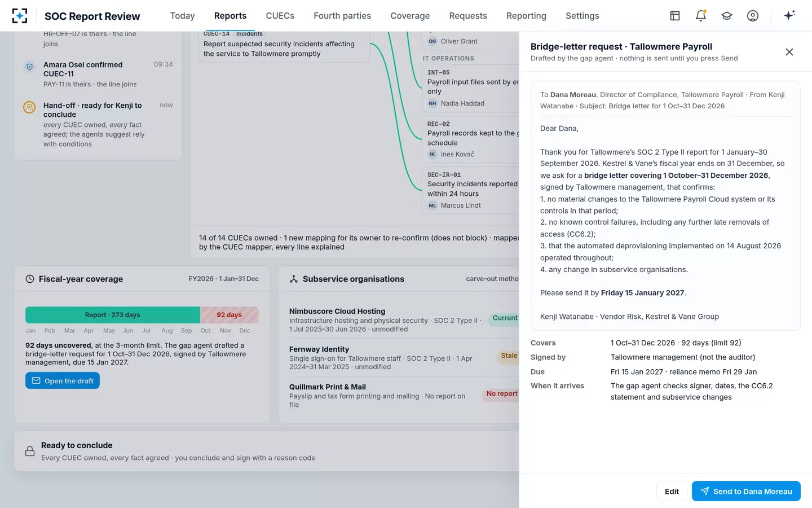Click the red 92 days uncovered bar
The width and height of the screenshot is (812, 508).
(x=230, y=315)
